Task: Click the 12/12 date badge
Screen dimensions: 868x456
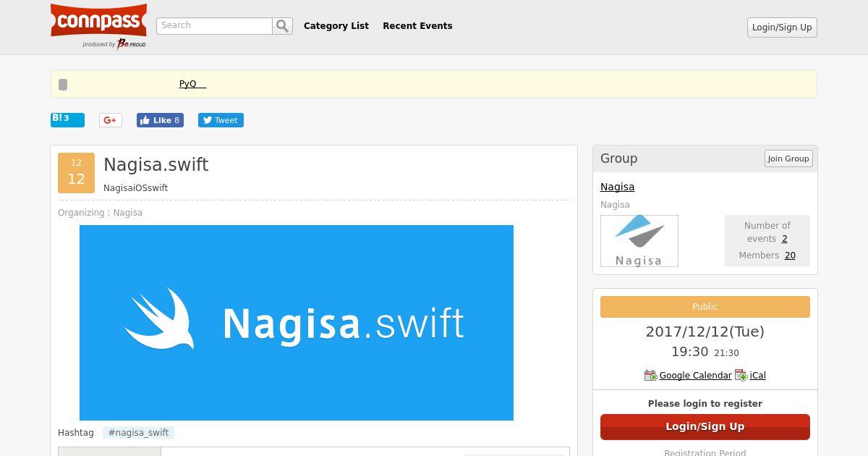Action: pyautogui.click(x=76, y=173)
